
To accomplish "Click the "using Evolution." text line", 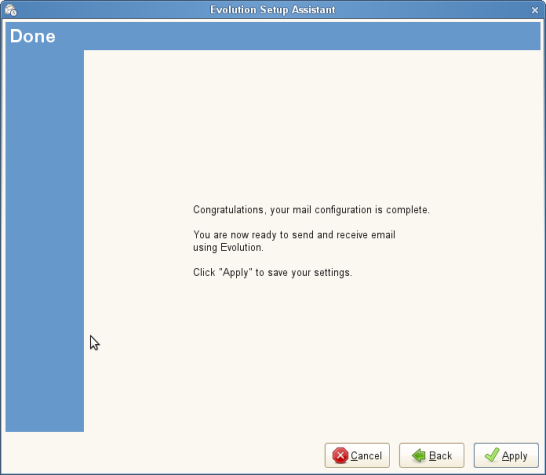I will [x=228, y=248].
